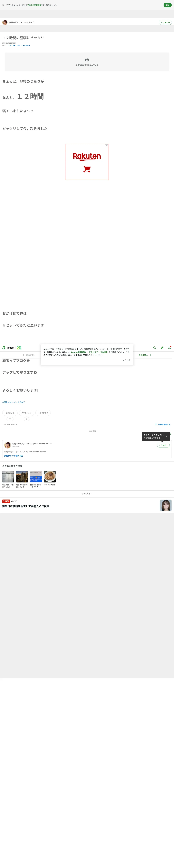Tap the リブログ button
This screenshot has width=174, height=868.
click(x=43, y=413)
